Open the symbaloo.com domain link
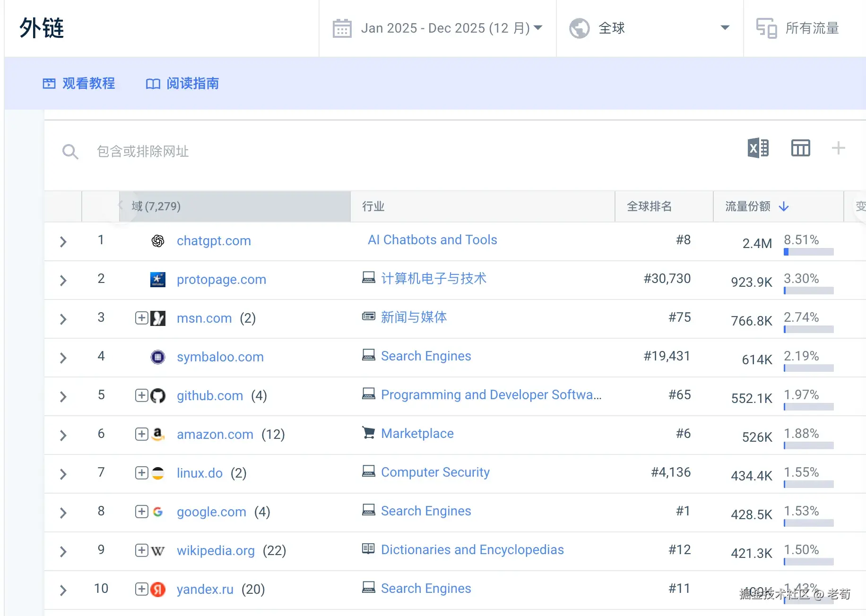 (x=220, y=357)
